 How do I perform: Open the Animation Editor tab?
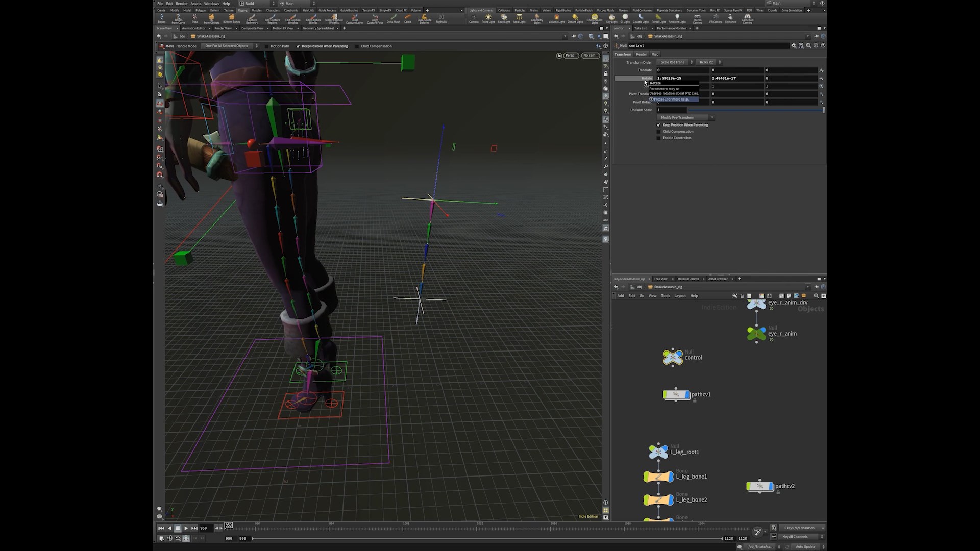click(x=194, y=28)
